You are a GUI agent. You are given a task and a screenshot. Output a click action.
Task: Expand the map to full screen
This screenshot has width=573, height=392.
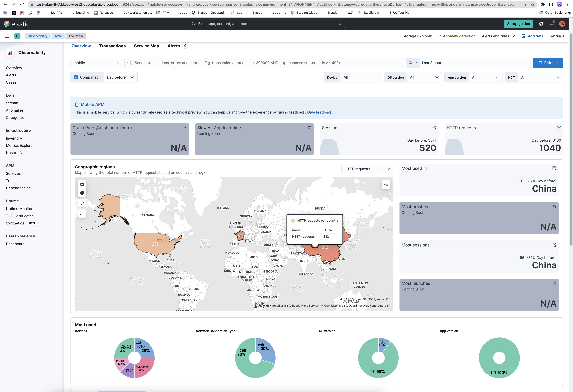click(x=82, y=213)
